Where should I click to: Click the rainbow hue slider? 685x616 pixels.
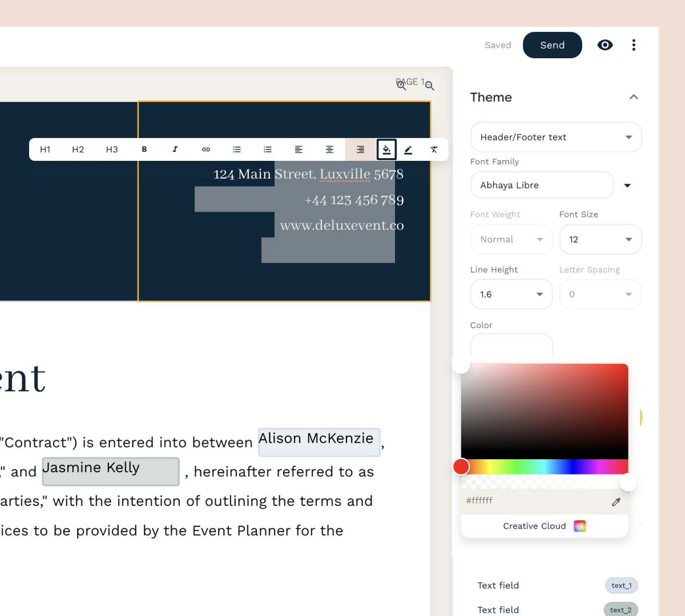[x=545, y=467]
